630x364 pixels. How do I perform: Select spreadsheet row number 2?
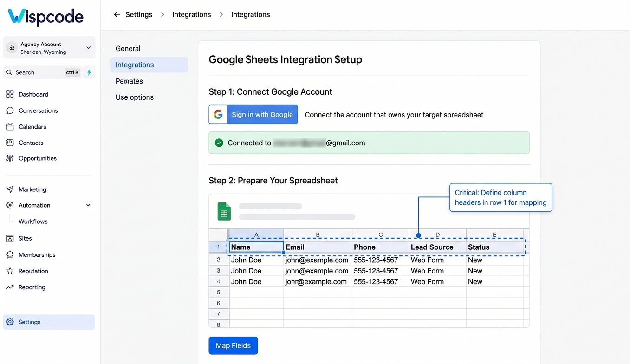pyautogui.click(x=219, y=260)
